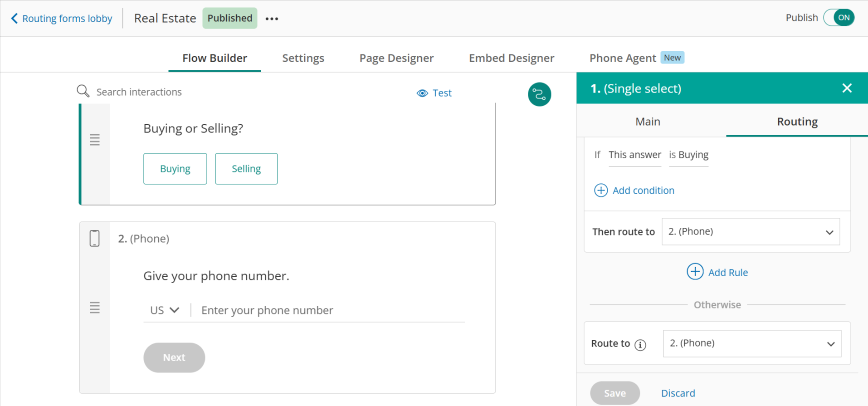Image resolution: width=868 pixels, height=406 pixels.
Task: Click the Real Estate form title
Action: pos(165,18)
